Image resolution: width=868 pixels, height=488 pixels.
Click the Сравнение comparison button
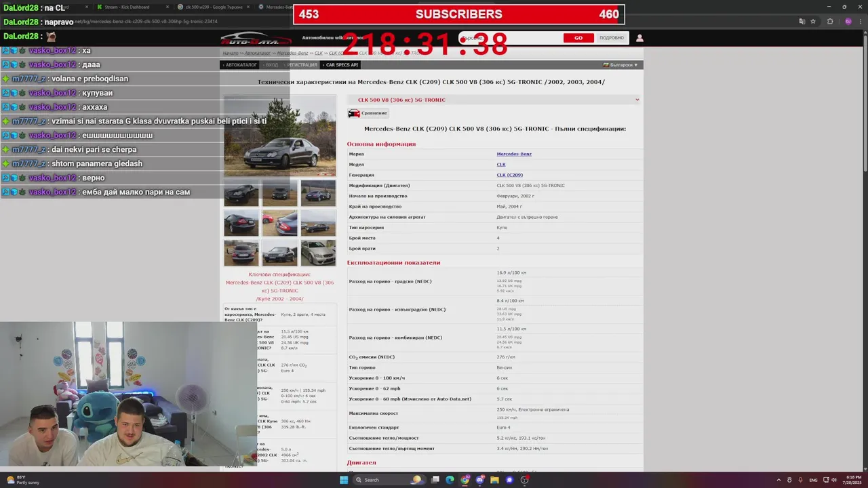(x=368, y=113)
